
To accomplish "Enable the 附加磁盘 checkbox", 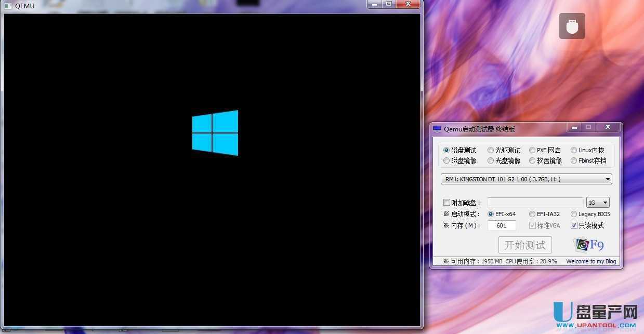I will pyautogui.click(x=446, y=202).
